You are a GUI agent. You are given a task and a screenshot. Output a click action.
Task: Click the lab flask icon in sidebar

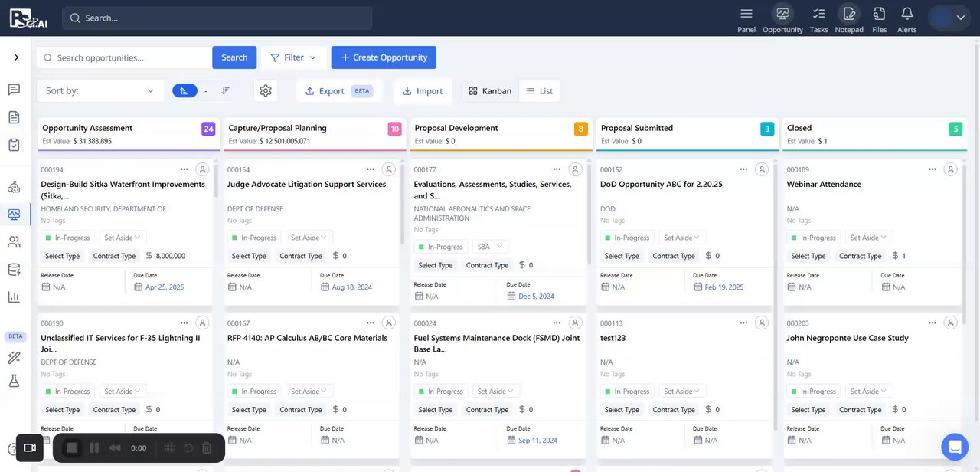tap(14, 381)
